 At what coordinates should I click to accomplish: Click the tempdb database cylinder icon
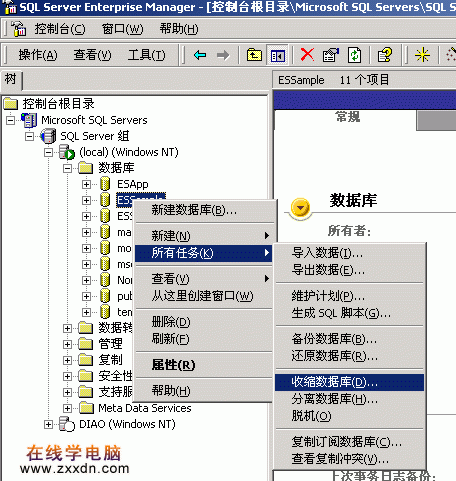(105, 312)
